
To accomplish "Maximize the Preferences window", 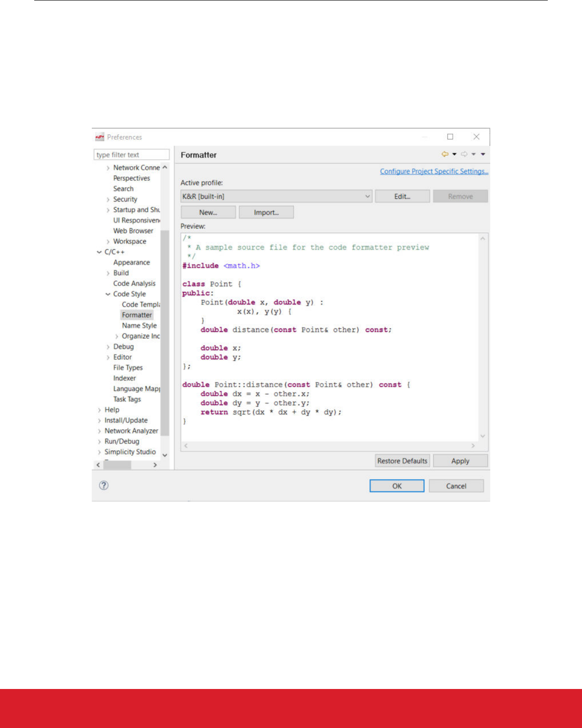I will (x=450, y=137).
